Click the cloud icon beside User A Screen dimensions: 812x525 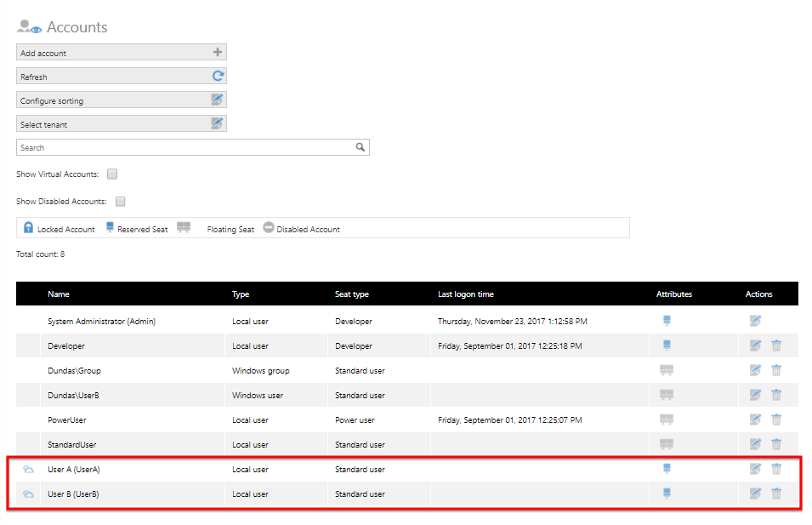coord(28,470)
